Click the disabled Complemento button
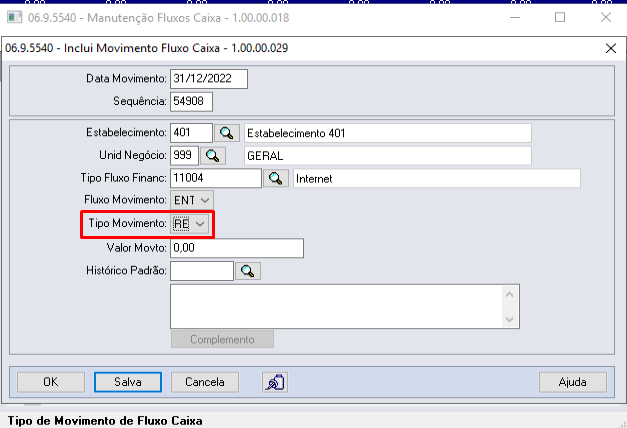 [222, 339]
